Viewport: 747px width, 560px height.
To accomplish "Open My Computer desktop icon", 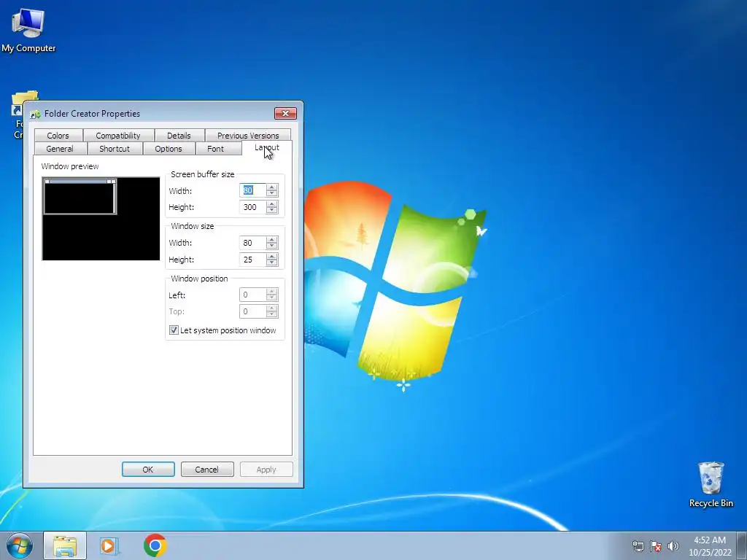I will 28,29.
